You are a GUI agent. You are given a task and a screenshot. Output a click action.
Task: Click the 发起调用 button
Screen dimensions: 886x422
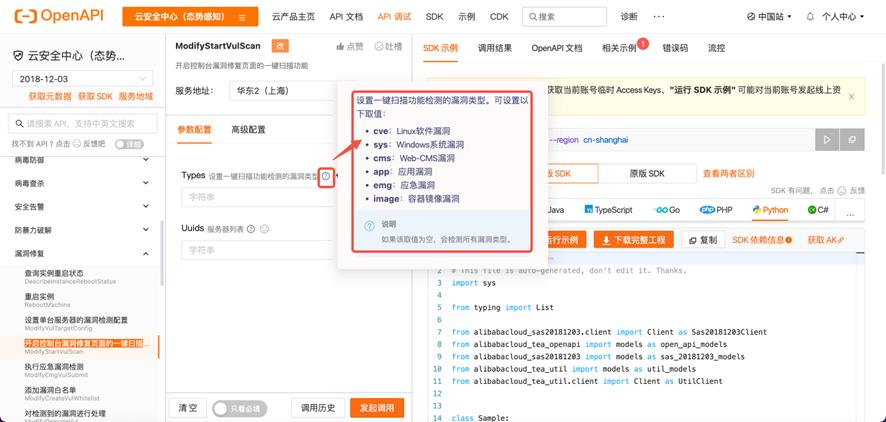tap(377, 408)
